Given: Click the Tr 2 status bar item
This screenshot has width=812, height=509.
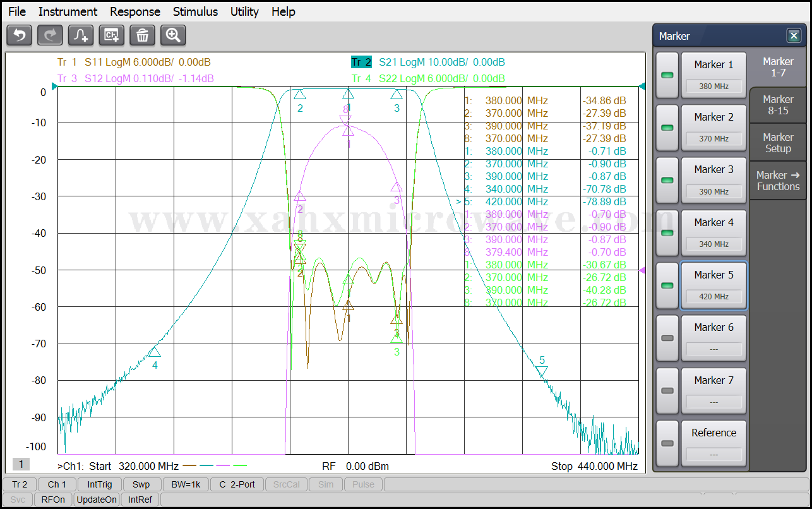Looking at the screenshot, I should 20,484.
